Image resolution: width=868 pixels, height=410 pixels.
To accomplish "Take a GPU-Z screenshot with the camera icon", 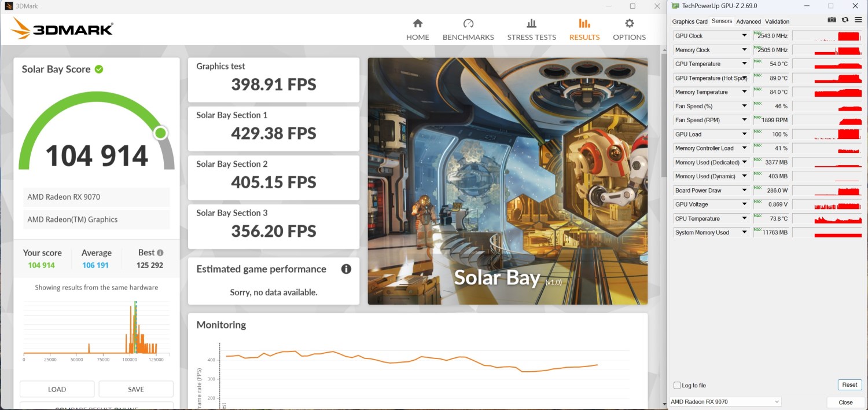I will pos(832,20).
